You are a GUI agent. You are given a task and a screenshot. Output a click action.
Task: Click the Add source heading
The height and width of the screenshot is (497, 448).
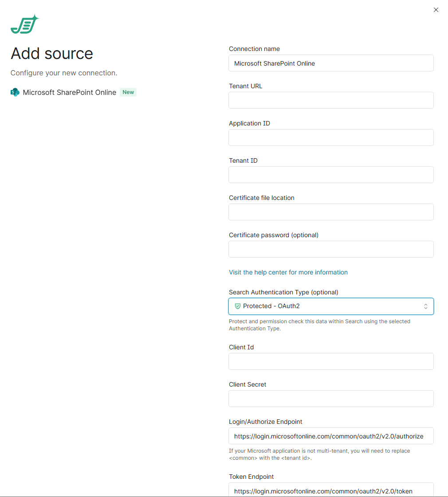pos(52,54)
